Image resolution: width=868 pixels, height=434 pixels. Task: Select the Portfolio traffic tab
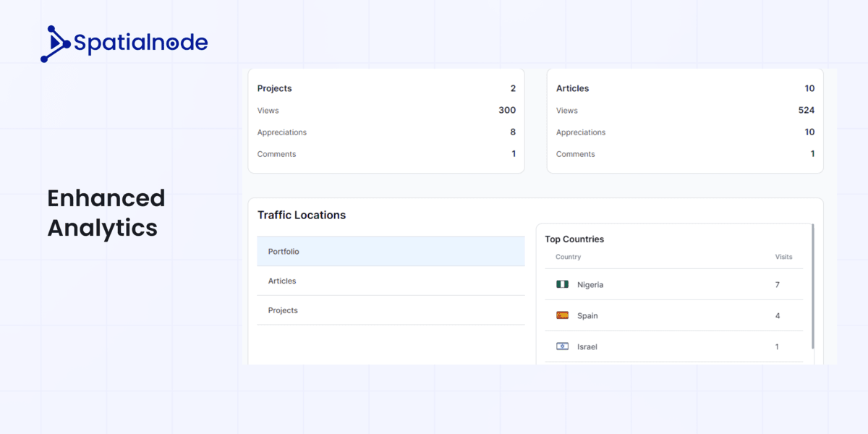tap(391, 251)
